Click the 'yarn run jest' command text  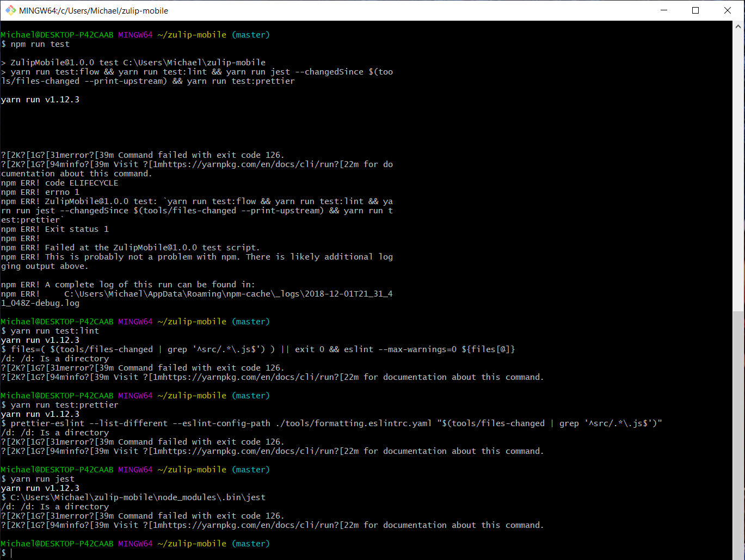[x=42, y=478]
